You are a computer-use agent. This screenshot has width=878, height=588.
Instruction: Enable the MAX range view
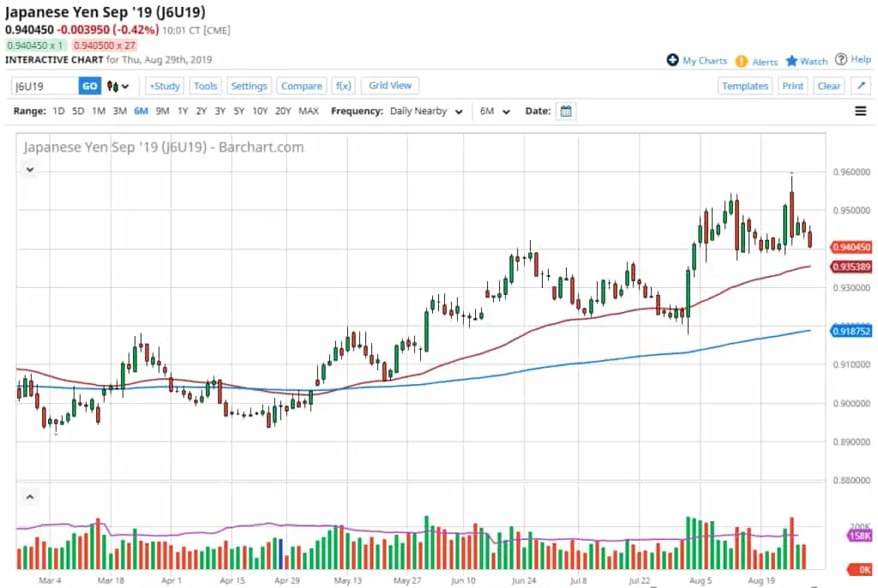pyautogui.click(x=309, y=111)
